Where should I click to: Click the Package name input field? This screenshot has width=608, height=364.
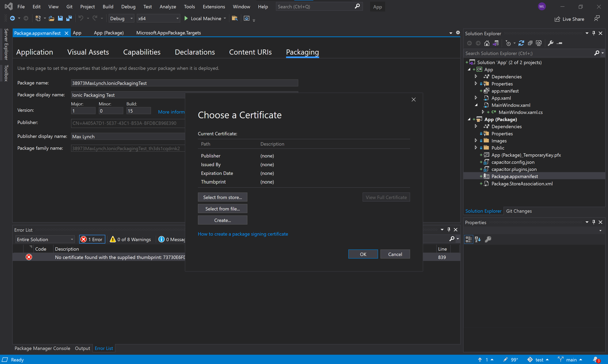184,83
